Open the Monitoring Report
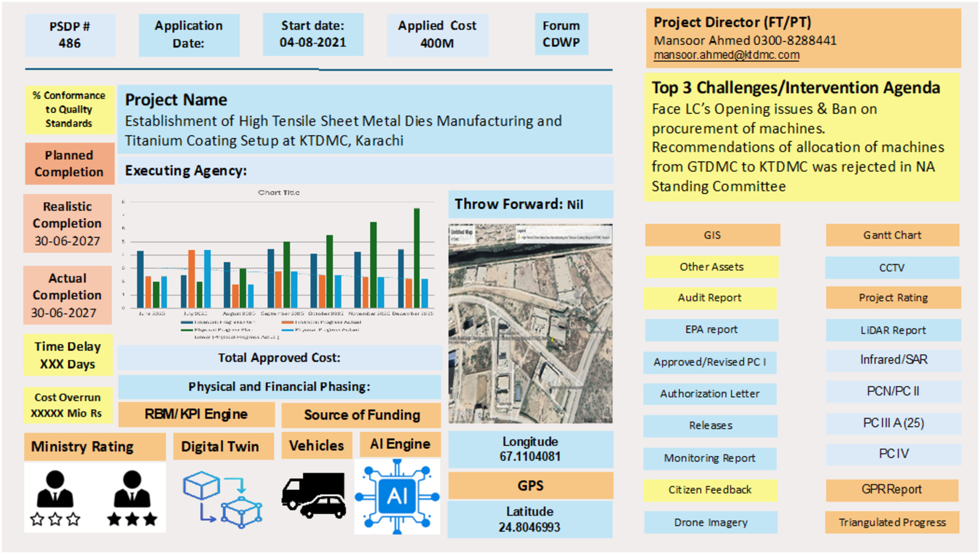Viewport: 980px width, 555px height. click(710, 458)
